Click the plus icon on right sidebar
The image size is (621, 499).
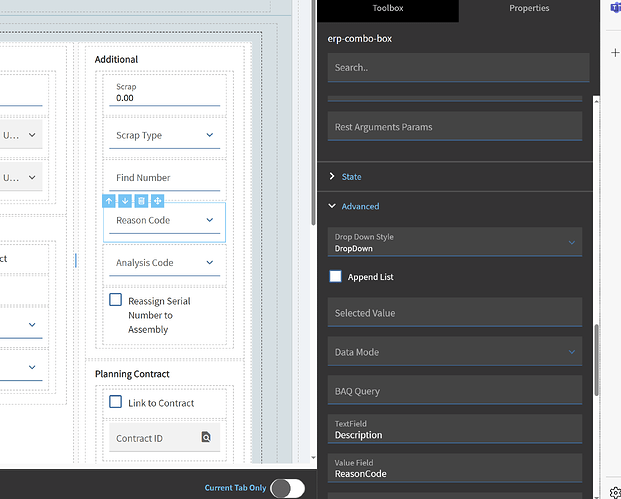(x=615, y=53)
